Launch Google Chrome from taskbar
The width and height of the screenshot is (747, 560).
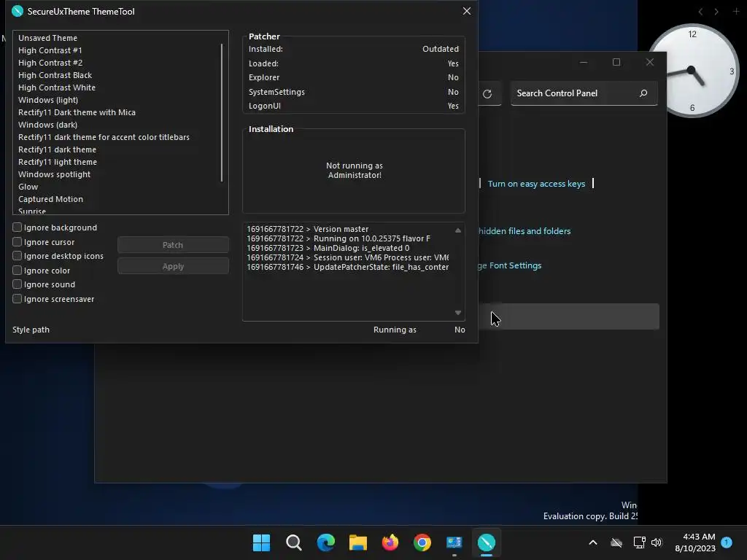click(422, 542)
